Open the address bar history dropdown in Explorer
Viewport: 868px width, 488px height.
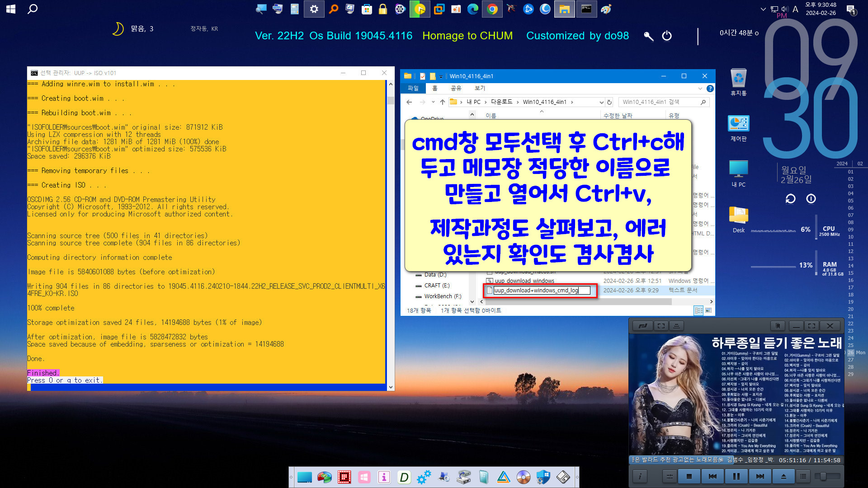point(601,102)
